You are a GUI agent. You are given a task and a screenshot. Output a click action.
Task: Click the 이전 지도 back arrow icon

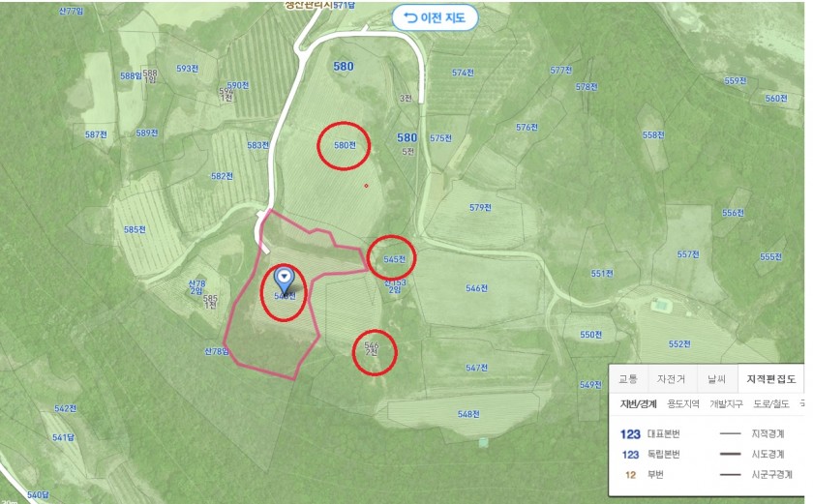(x=410, y=18)
